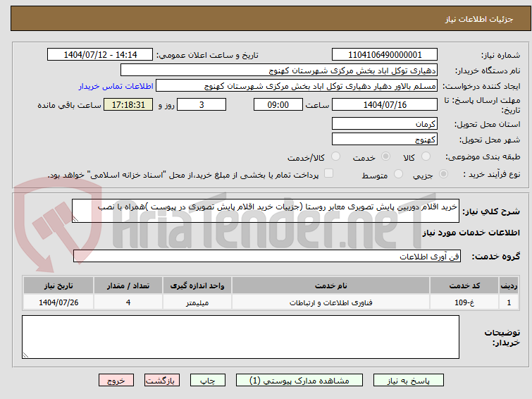Click the remaining time field 17:18:31
532x399 pixels.
coord(128,104)
